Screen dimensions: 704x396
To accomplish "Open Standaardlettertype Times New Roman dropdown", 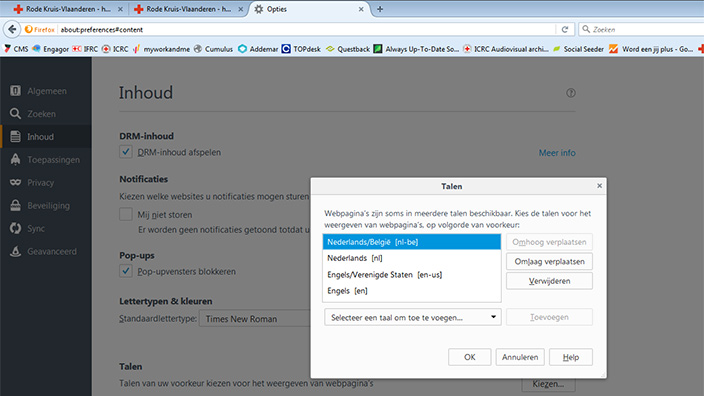I will click(x=255, y=319).
